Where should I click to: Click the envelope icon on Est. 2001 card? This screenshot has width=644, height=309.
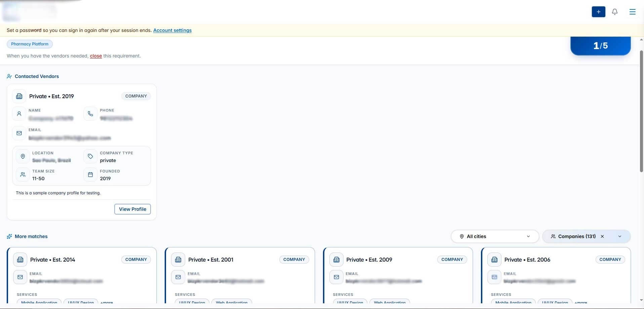(x=178, y=277)
